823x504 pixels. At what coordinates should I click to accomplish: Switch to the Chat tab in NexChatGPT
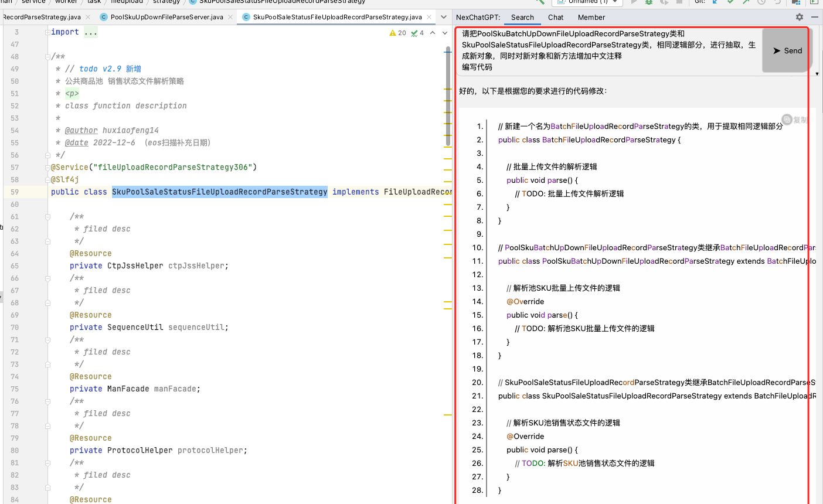[556, 18]
